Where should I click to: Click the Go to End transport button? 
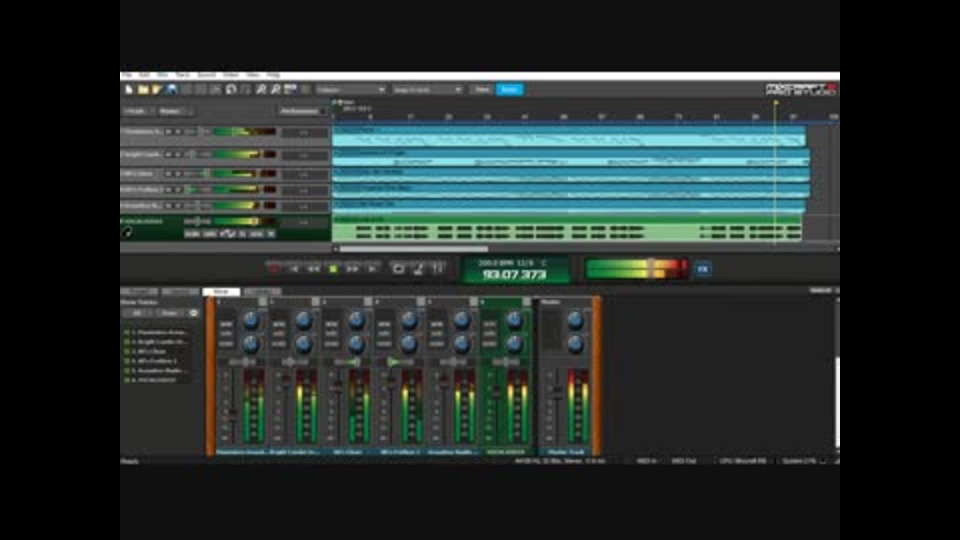372,269
